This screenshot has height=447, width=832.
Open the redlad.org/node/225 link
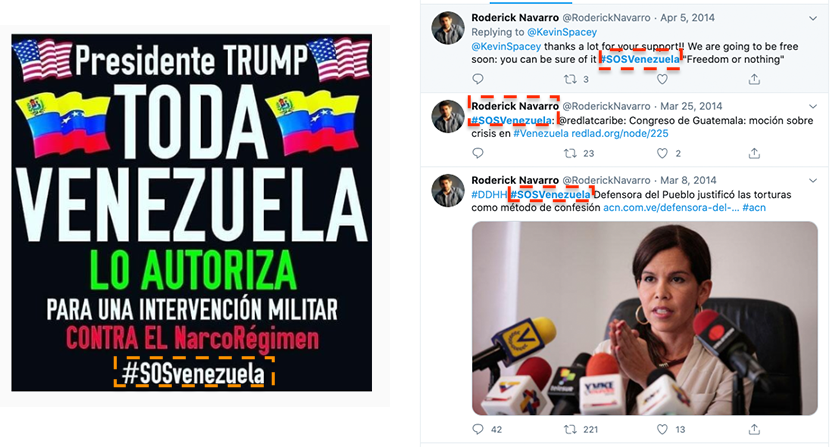tap(619, 134)
